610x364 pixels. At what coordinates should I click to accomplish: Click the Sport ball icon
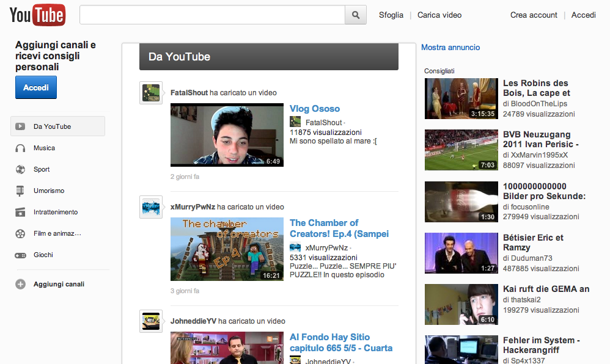pos(20,170)
